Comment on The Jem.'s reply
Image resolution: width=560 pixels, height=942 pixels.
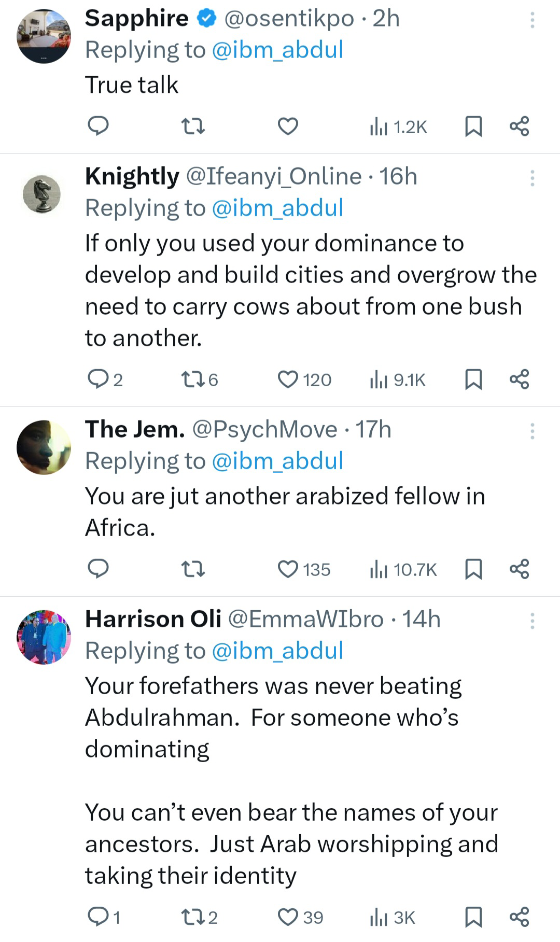pyautogui.click(x=97, y=569)
